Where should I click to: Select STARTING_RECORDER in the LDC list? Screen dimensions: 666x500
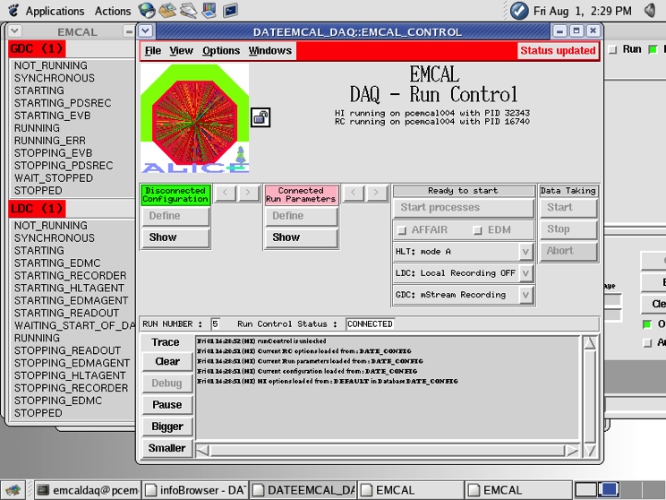[x=70, y=275]
